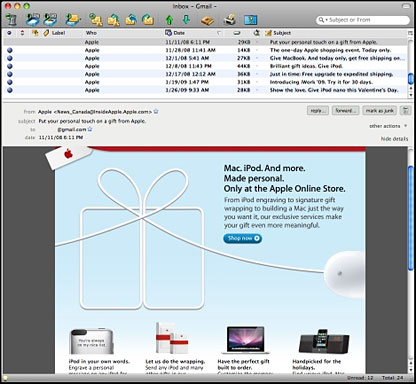The image size is (416, 384).
Task: Sort by Who column header
Action: pos(91,33)
